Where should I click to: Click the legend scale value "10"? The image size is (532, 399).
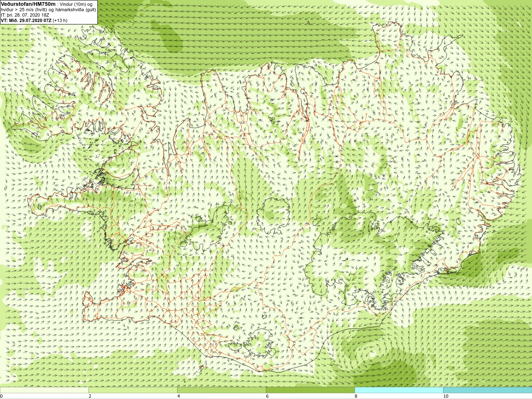pyautogui.click(x=445, y=396)
